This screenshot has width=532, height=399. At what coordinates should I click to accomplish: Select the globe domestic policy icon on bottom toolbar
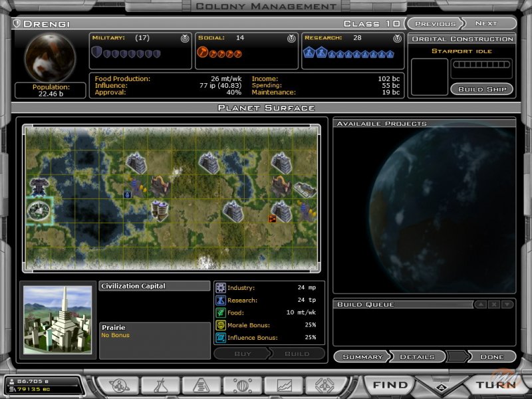click(x=245, y=384)
